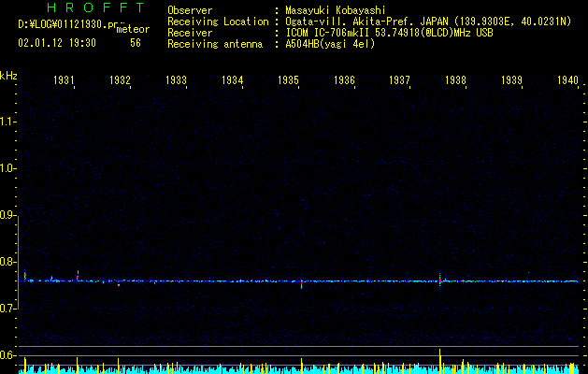This screenshot has height=374, width=588.
Task: Click the tallest yellow signal bar near 1938
Action: tap(440, 361)
